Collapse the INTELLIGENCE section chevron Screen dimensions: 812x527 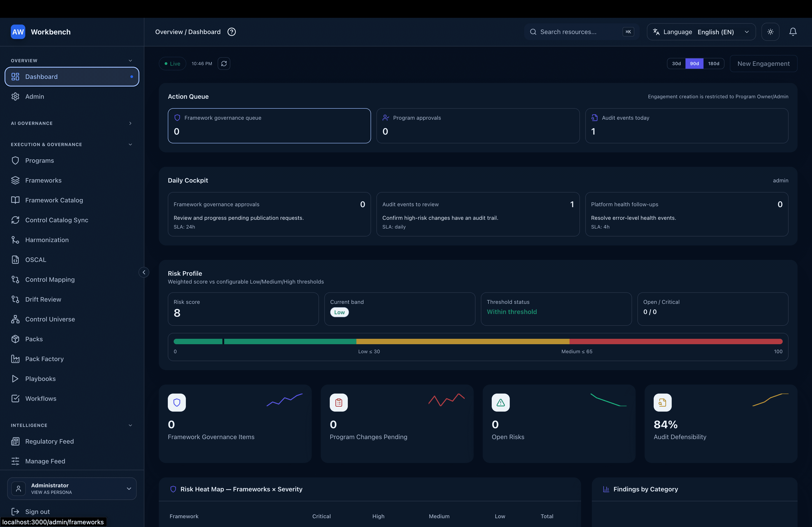[x=130, y=425]
